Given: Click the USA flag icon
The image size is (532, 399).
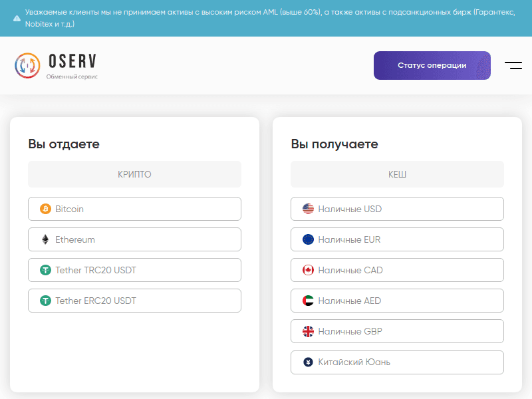Looking at the screenshot, I should pyautogui.click(x=308, y=209).
